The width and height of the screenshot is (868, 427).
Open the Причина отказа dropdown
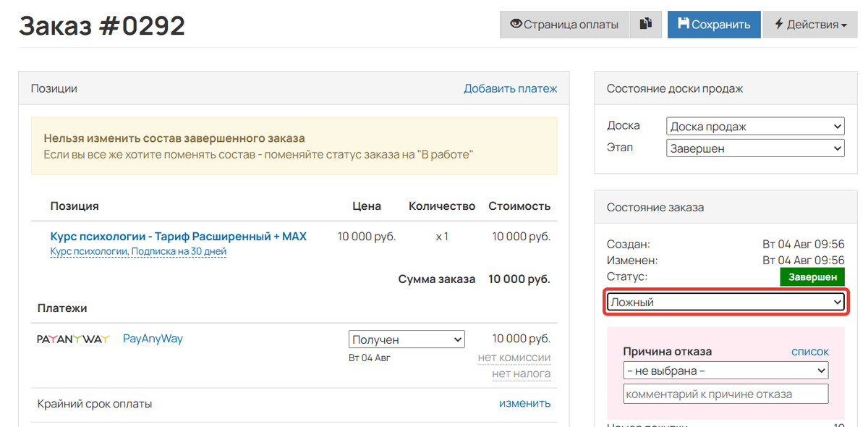(x=726, y=371)
